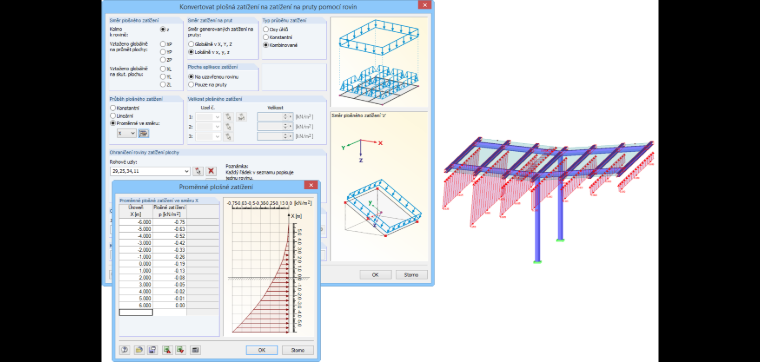Open the X direction dropdown
Screen dimensions: 760x362
click(x=127, y=133)
